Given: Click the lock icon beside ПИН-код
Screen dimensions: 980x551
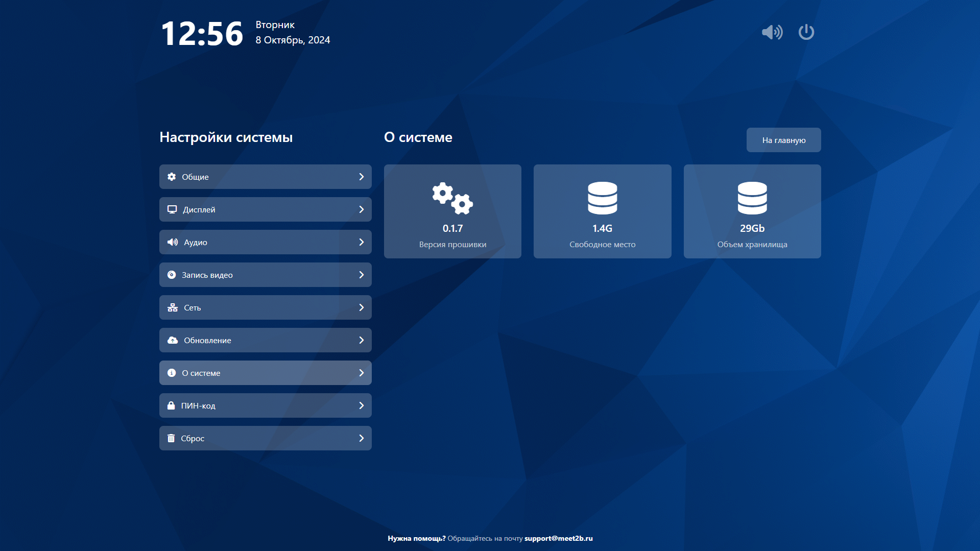Looking at the screenshot, I should tap(171, 405).
